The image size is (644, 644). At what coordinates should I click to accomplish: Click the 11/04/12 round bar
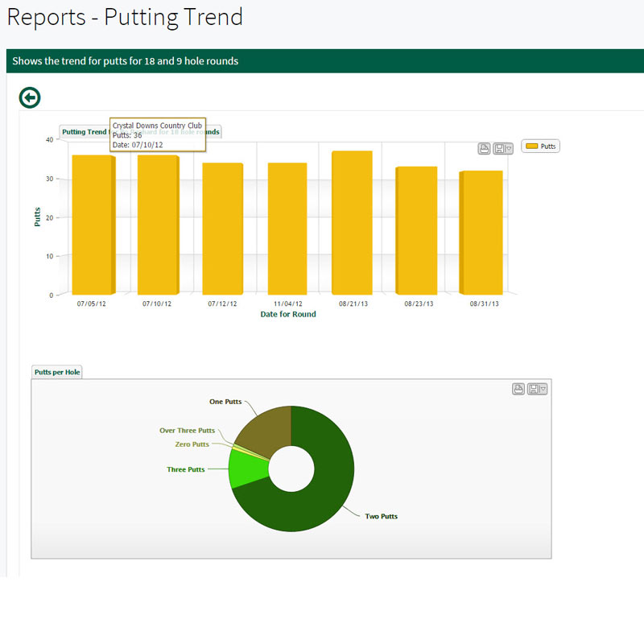287,229
